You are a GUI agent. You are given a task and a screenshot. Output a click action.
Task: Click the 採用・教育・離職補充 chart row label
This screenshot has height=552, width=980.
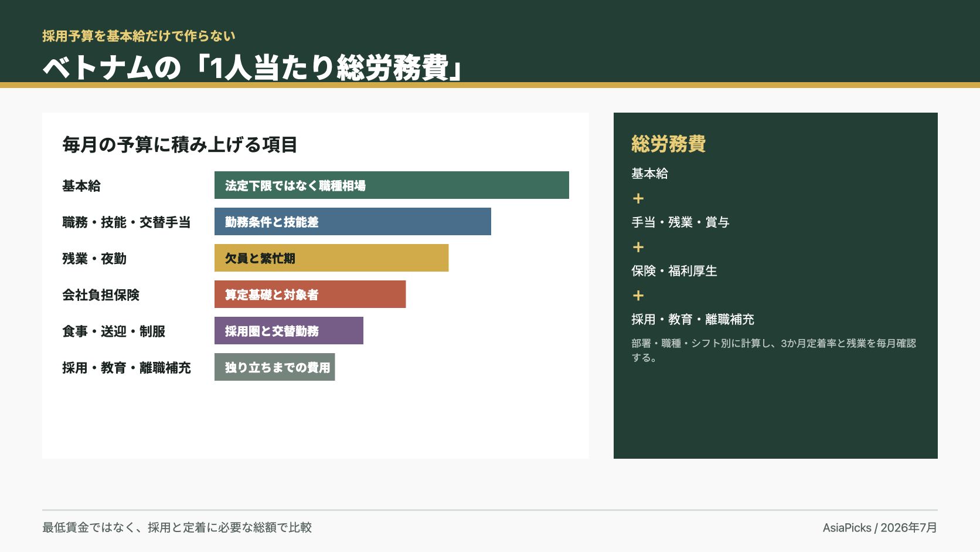click(x=127, y=368)
